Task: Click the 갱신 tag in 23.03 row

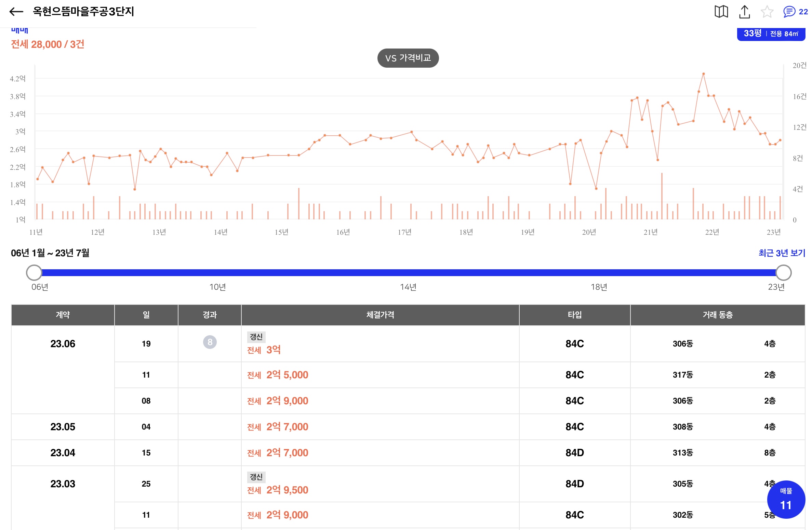Action: point(256,477)
